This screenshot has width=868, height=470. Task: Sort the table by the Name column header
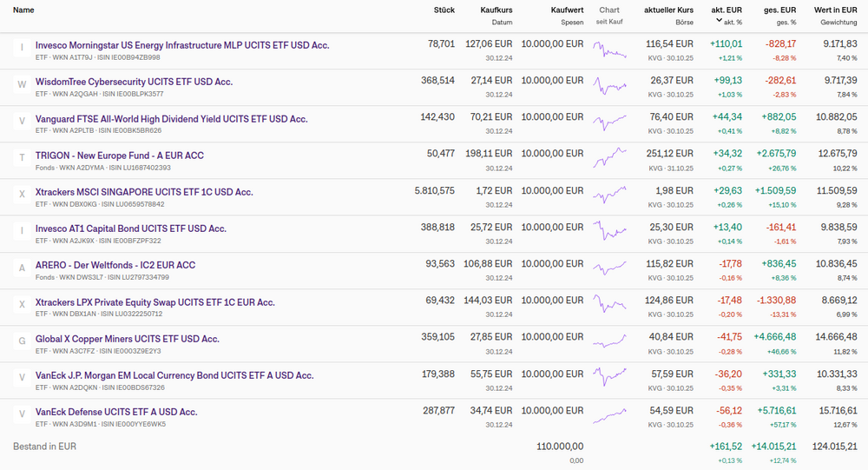pyautogui.click(x=23, y=10)
